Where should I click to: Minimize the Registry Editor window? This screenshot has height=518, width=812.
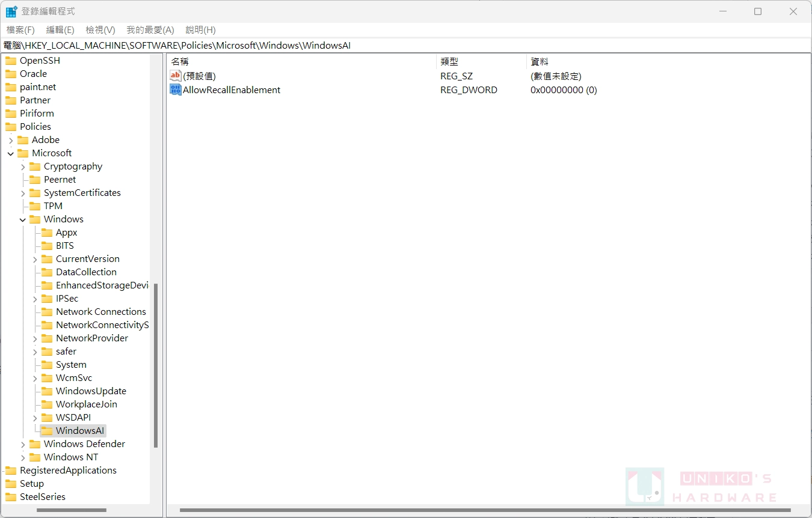pos(722,11)
